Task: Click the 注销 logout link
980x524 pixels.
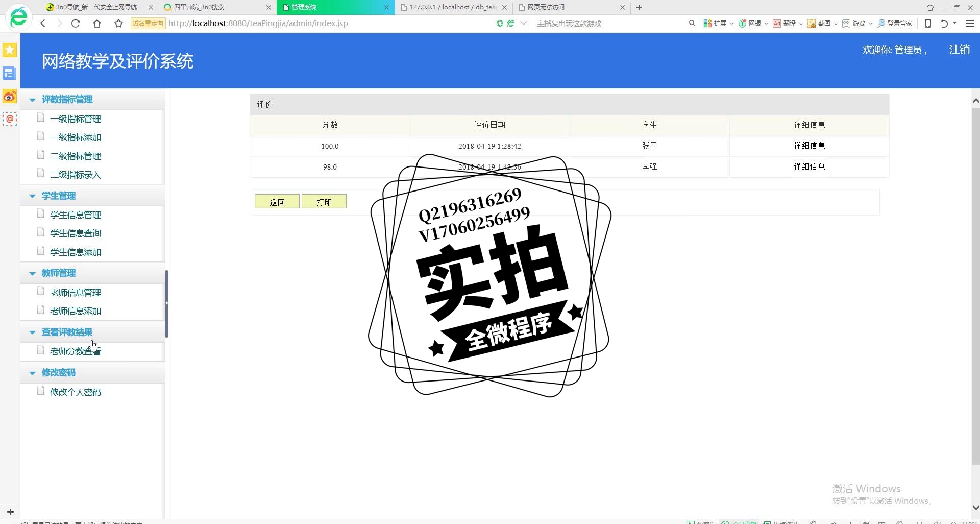Action: pyautogui.click(x=959, y=50)
